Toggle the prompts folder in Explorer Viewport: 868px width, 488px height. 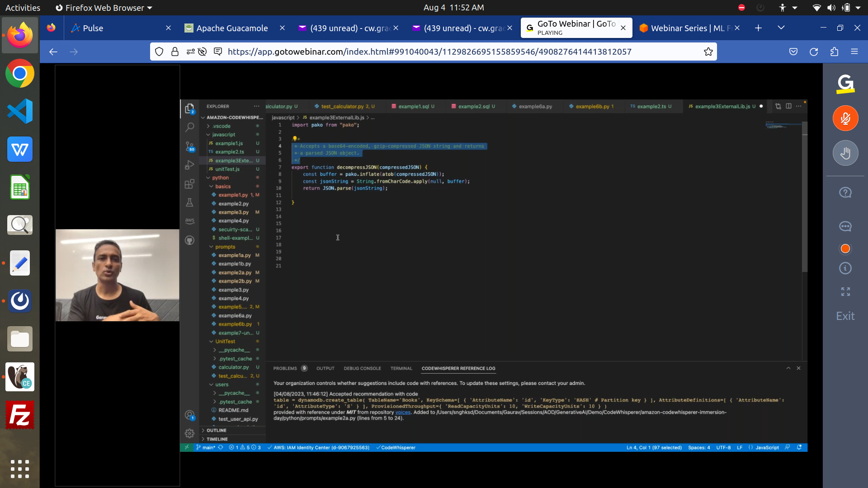coord(225,247)
